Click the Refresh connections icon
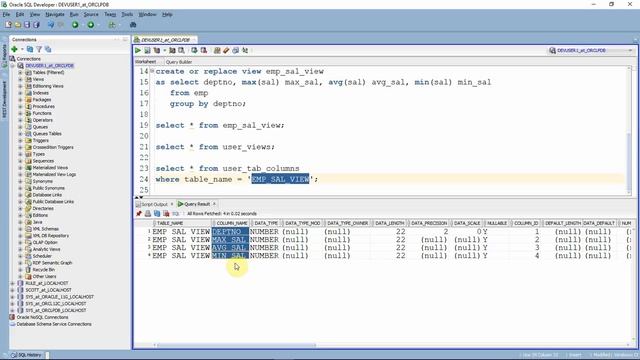This screenshot has height=360, width=640. click(30, 49)
